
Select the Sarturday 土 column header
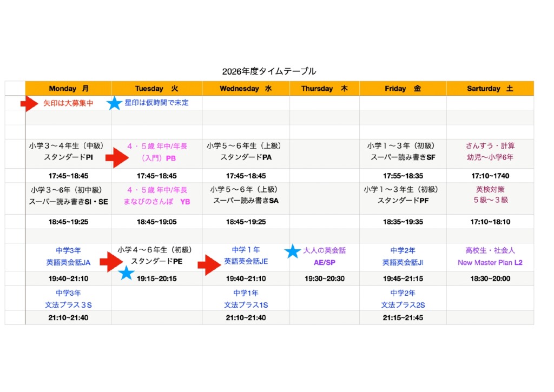(x=490, y=89)
